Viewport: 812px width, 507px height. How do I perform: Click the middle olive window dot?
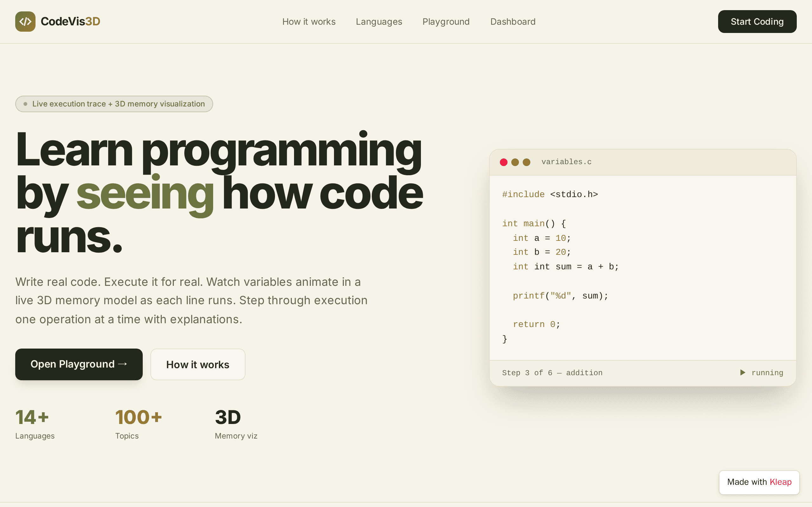point(515,162)
